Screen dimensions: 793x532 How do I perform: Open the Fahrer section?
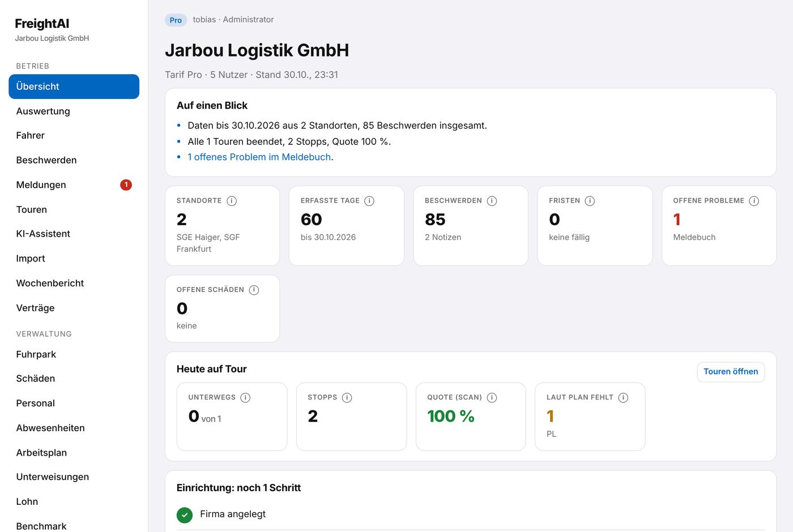pyautogui.click(x=74, y=135)
